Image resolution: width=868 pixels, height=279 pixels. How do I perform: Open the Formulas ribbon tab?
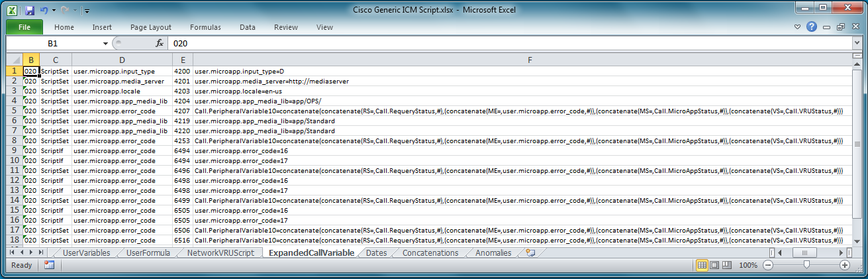(x=205, y=27)
